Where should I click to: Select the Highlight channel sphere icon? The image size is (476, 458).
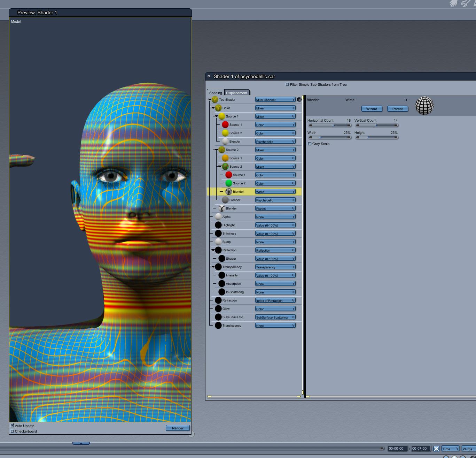218,225
